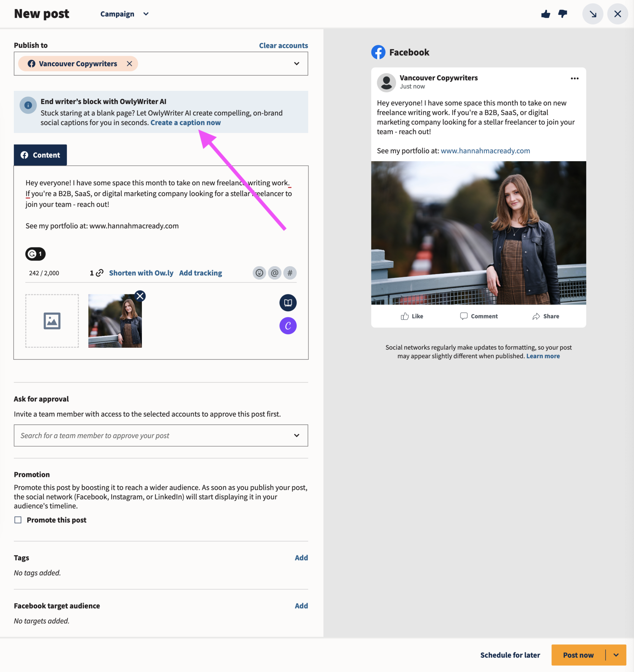This screenshot has height=672, width=634.
Task: Remove the Vancouver Copywriters account chip
Action: 129,64
